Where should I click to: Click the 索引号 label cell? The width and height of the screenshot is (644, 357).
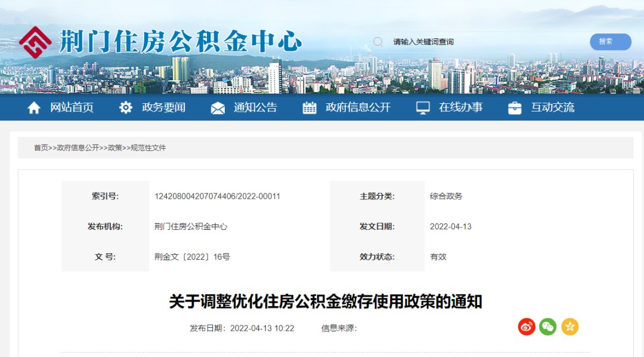[105, 196]
